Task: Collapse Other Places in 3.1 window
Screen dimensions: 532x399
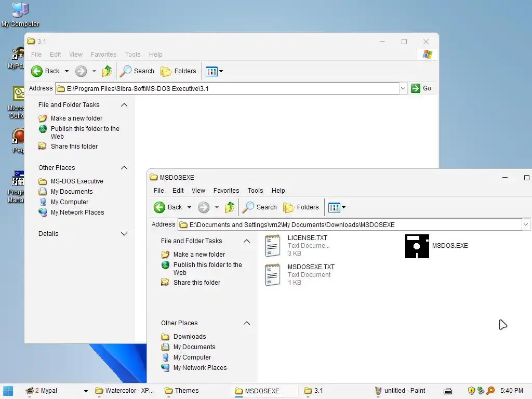Action: tap(124, 168)
